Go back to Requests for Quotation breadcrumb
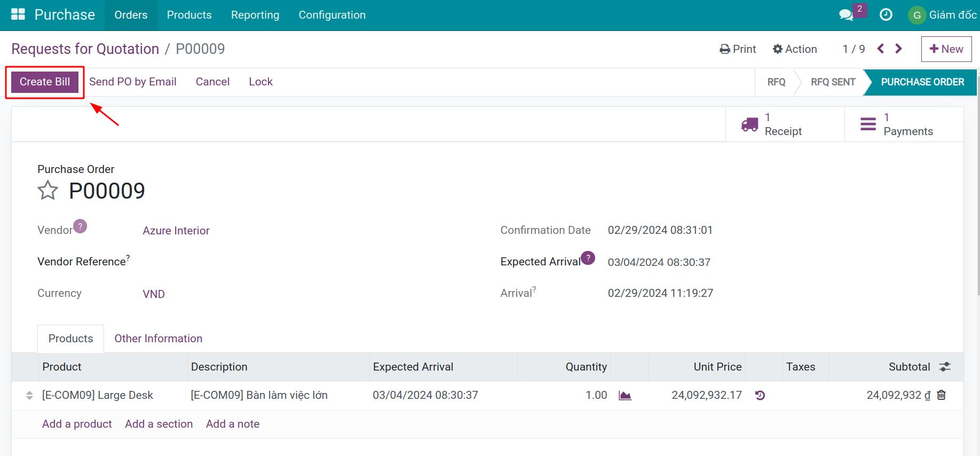The height and width of the screenshot is (456, 980). tap(85, 49)
